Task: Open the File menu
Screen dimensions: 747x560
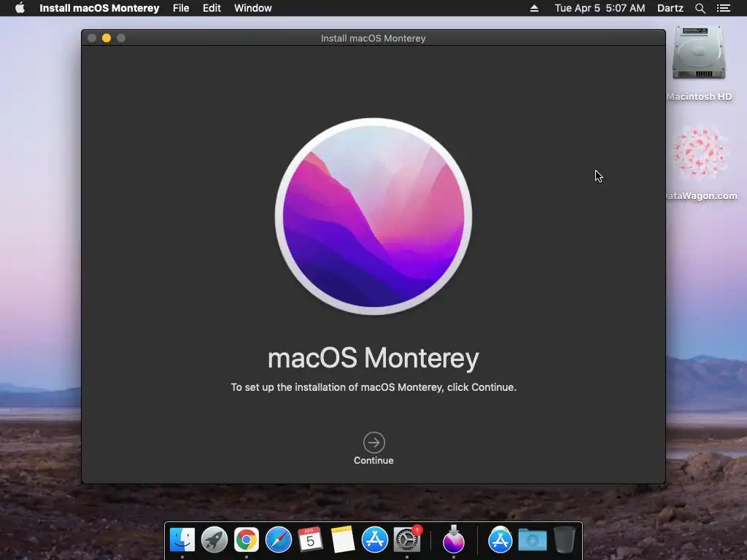Action: click(181, 8)
